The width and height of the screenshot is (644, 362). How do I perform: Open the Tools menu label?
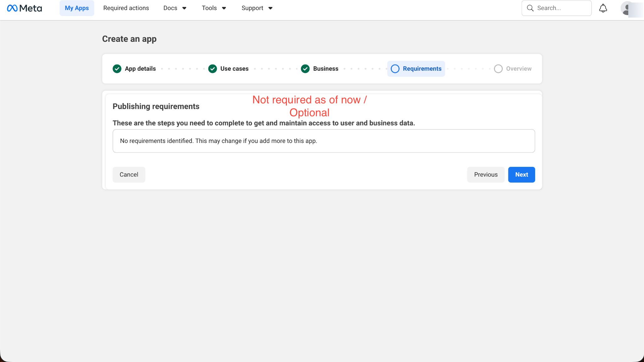(x=209, y=8)
